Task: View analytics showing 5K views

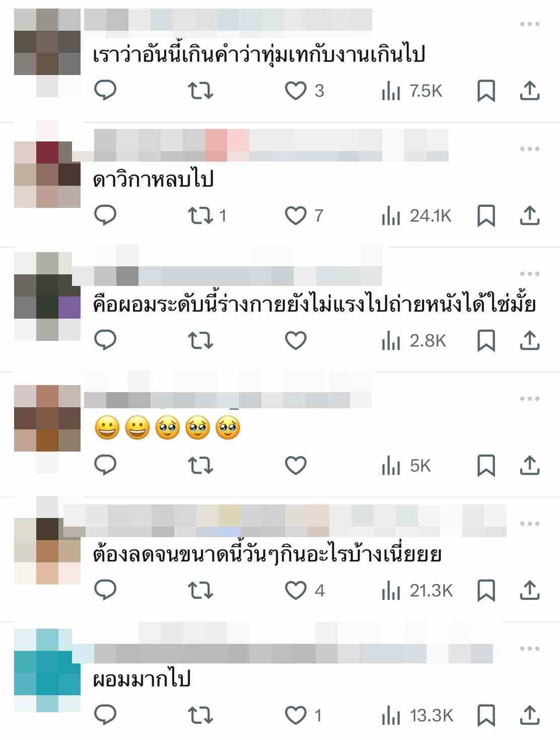Action: coord(406,466)
